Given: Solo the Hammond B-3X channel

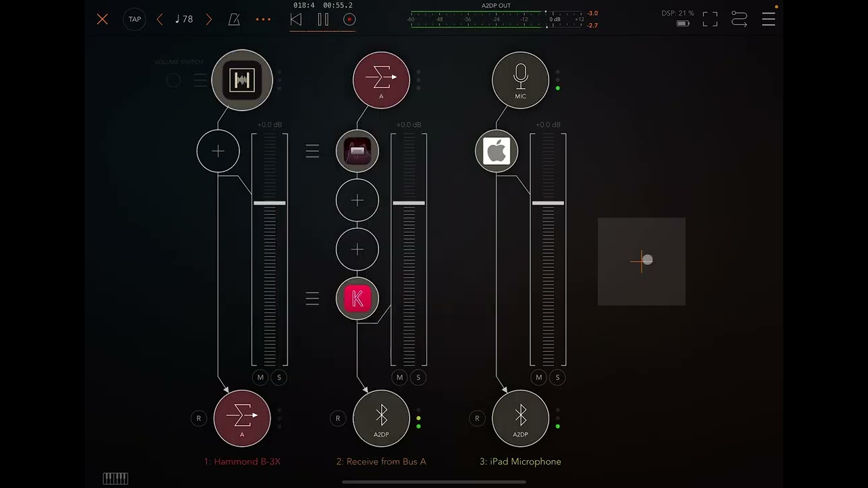Looking at the screenshot, I should pyautogui.click(x=279, y=378).
